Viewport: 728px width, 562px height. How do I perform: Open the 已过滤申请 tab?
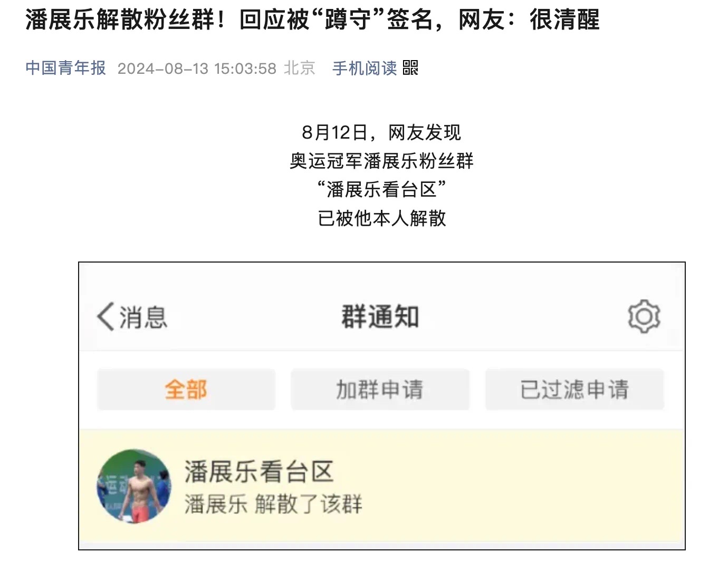[574, 390]
